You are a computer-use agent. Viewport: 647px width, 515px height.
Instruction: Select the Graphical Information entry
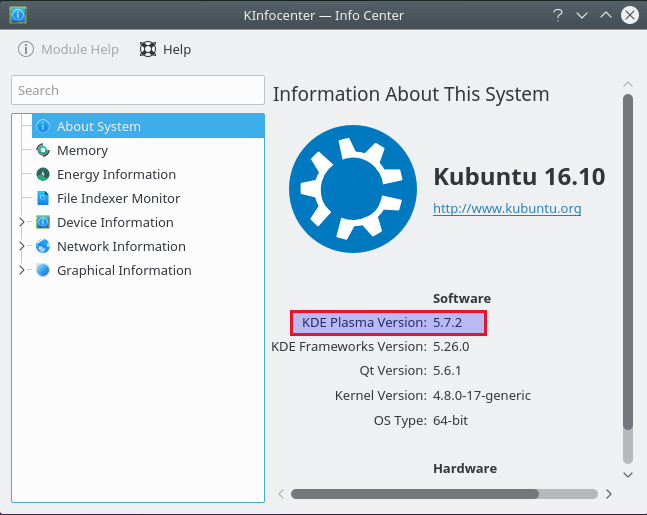tap(124, 271)
